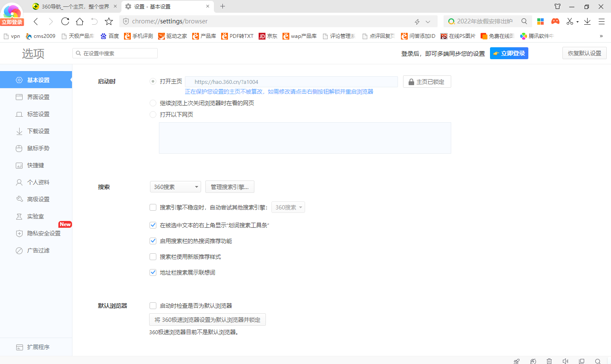Open the downloads arrow icon
This screenshot has width=611, height=364.
point(587,21)
